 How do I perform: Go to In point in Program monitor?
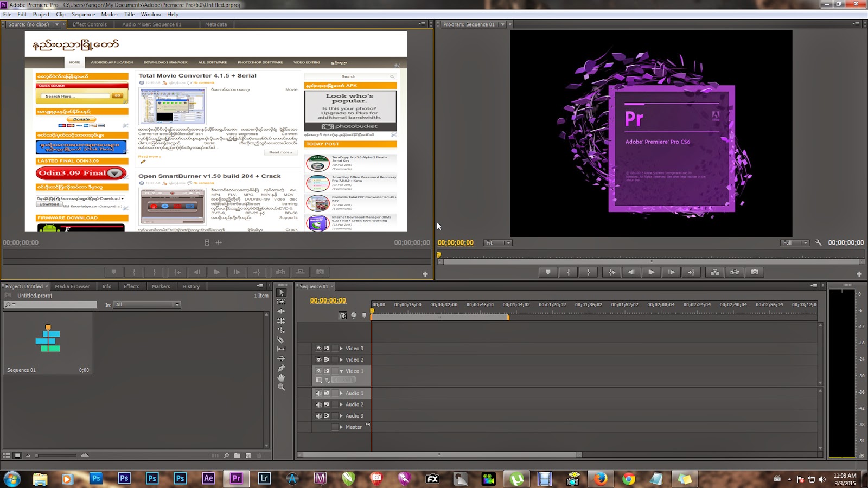click(x=612, y=272)
